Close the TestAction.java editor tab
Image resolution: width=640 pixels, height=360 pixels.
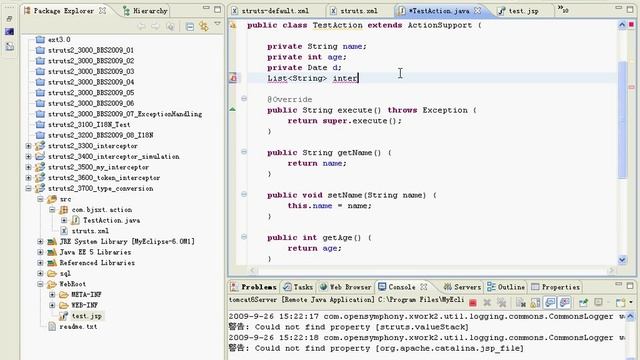pyautogui.click(x=477, y=11)
